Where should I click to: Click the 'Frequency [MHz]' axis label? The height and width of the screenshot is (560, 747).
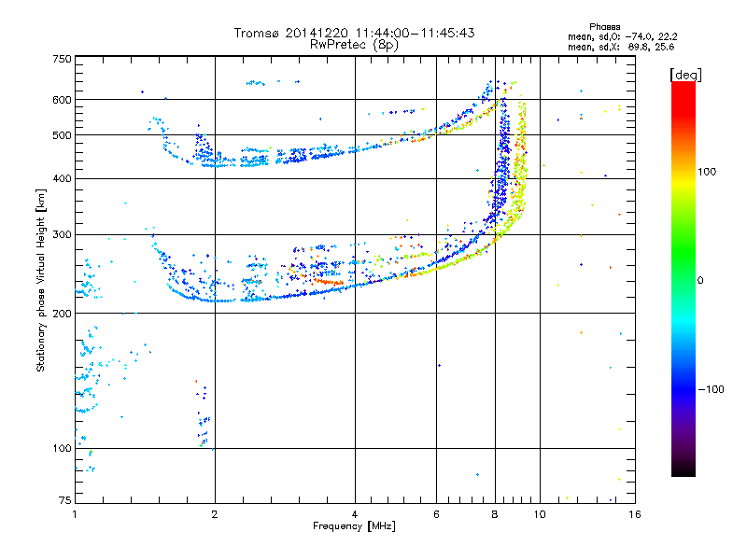tap(354, 526)
